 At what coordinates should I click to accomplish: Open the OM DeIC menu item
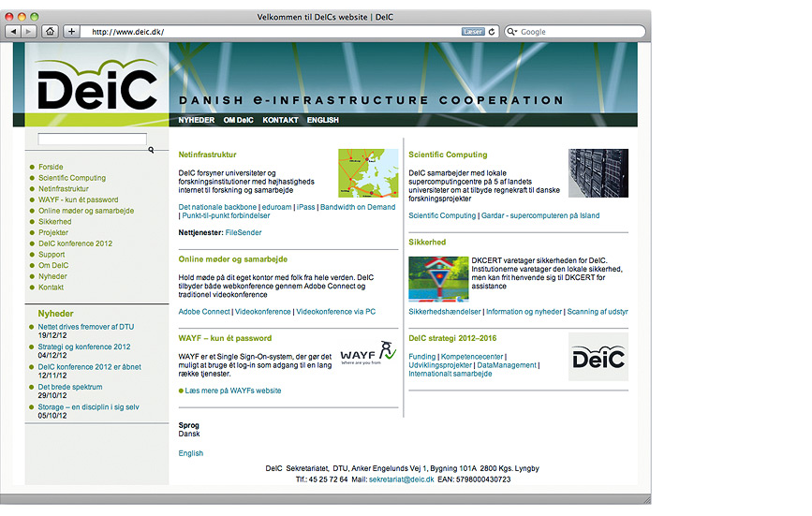coord(238,120)
